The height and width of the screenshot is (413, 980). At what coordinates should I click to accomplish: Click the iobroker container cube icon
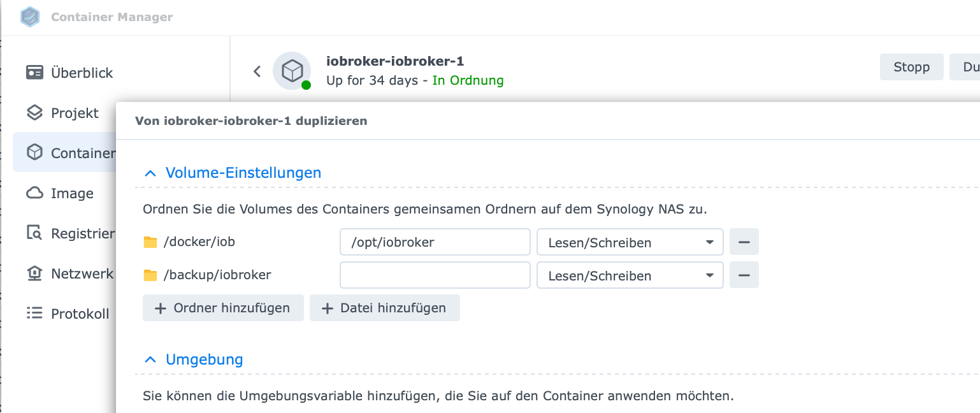(292, 70)
